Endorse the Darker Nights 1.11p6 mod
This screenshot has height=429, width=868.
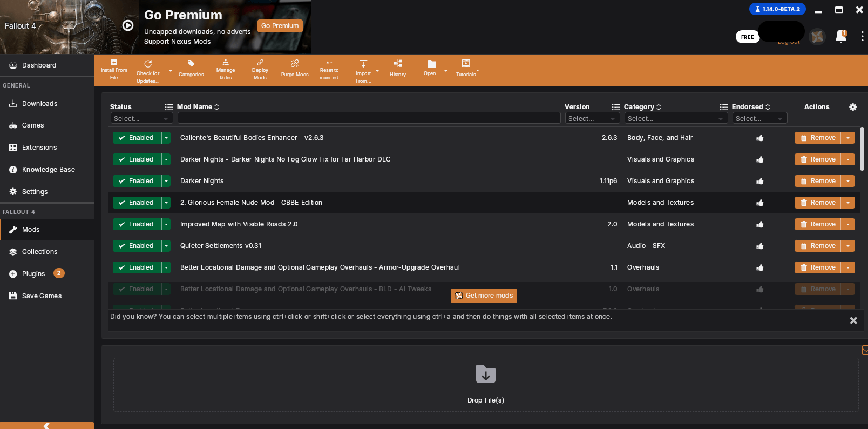point(760,181)
